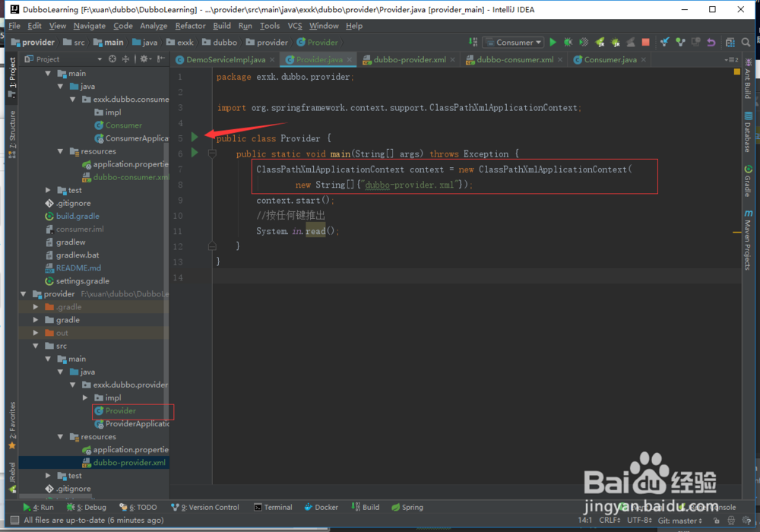760x532 pixels.
Task: Show hidden editor tabs dropdown
Action: tap(731, 59)
